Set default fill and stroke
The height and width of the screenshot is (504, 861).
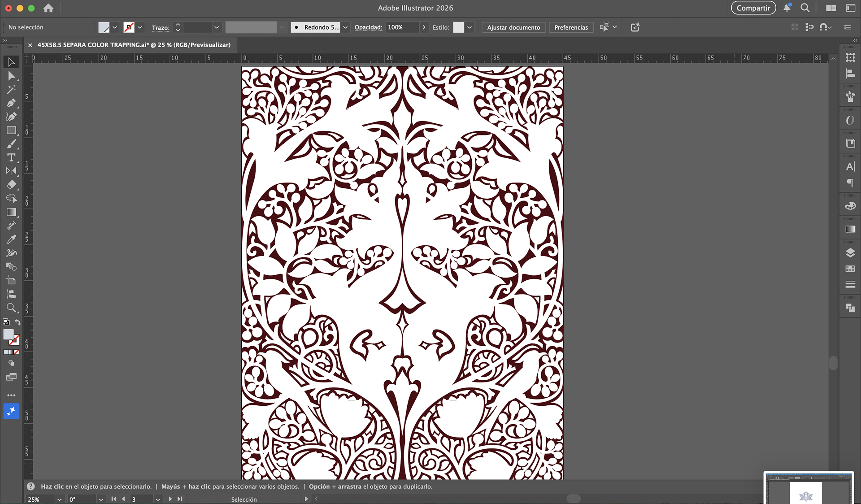pyautogui.click(x=6, y=322)
